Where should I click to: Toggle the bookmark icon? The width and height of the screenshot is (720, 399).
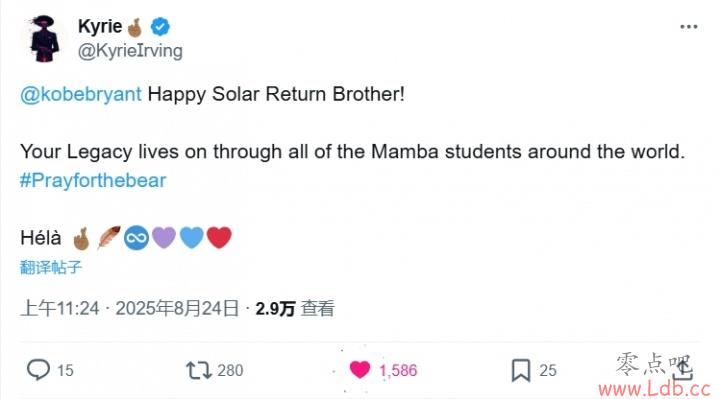(521, 370)
